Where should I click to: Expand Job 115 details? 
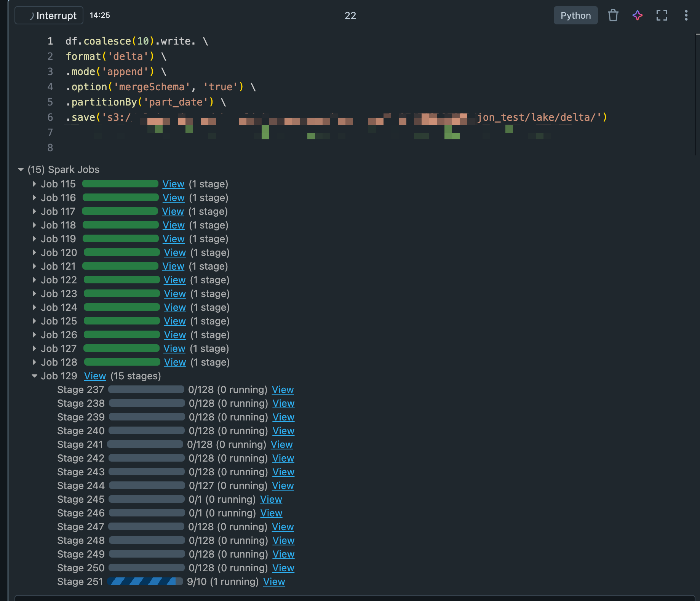(34, 184)
